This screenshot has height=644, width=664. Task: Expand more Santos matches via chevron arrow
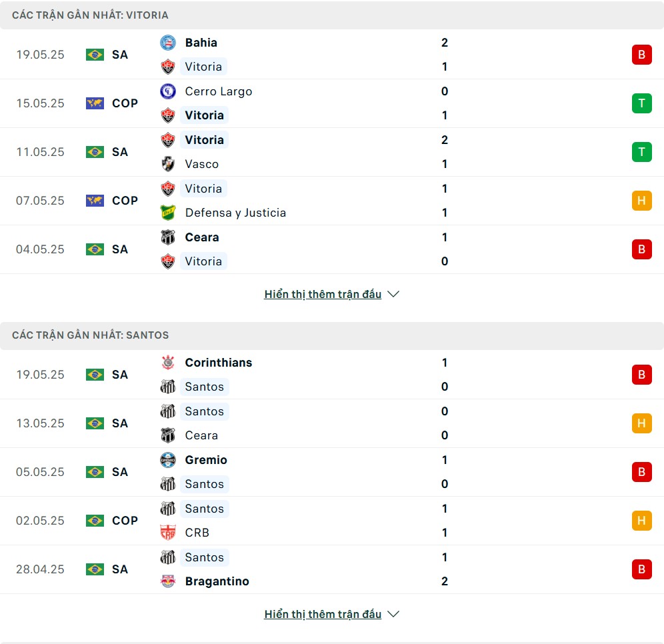click(x=393, y=615)
